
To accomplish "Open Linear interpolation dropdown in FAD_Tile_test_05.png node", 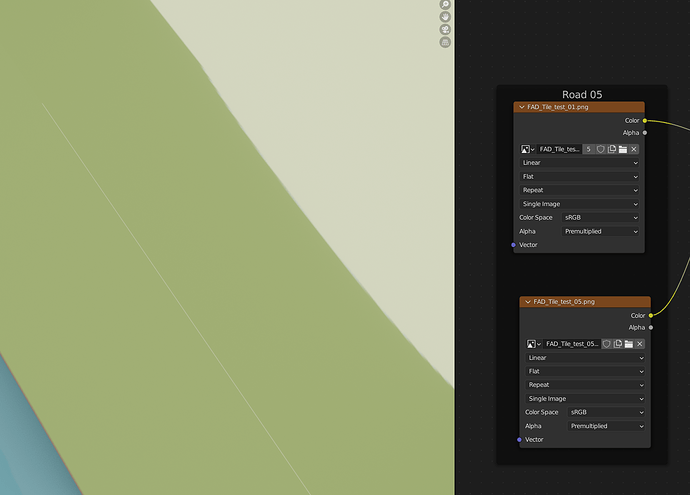I will [x=585, y=358].
